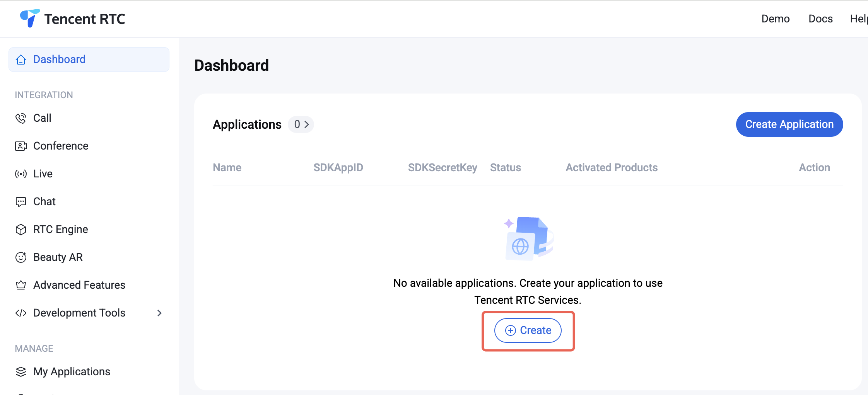The image size is (868, 395).
Task: Click the plus icon in Create button
Action: [x=511, y=330]
